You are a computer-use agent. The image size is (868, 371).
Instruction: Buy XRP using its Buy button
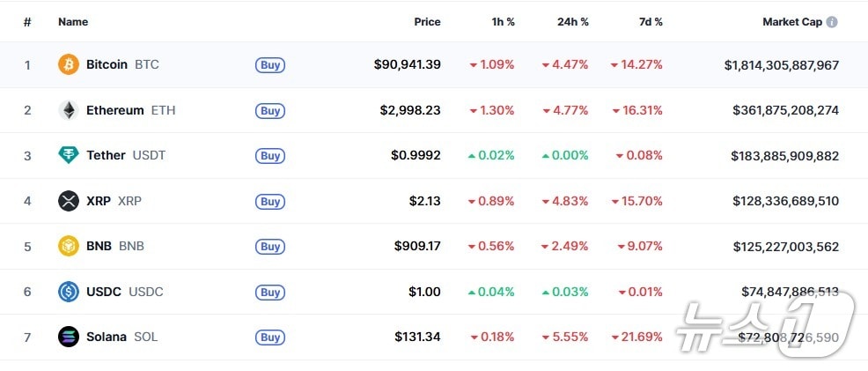coord(270,202)
